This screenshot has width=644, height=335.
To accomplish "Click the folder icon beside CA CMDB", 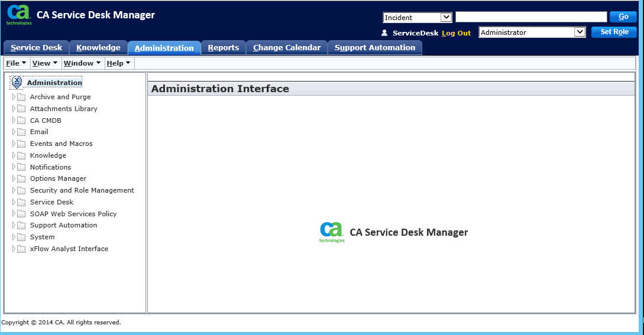I will (21, 121).
